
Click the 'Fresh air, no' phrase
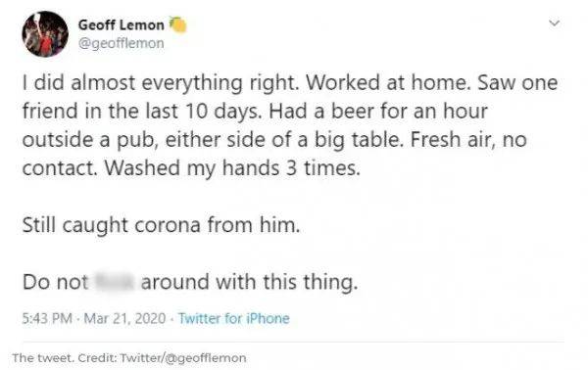(468, 139)
